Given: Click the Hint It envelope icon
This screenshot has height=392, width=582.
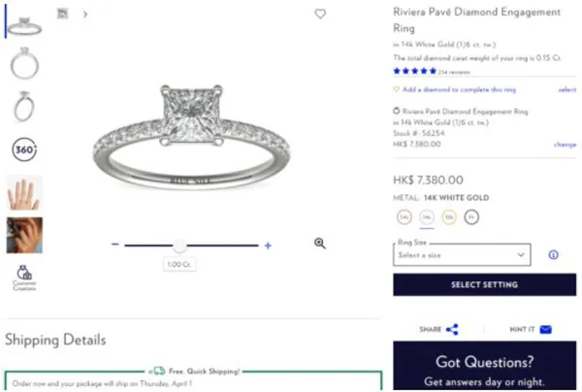Looking at the screenshot, I should click(546, 330).
